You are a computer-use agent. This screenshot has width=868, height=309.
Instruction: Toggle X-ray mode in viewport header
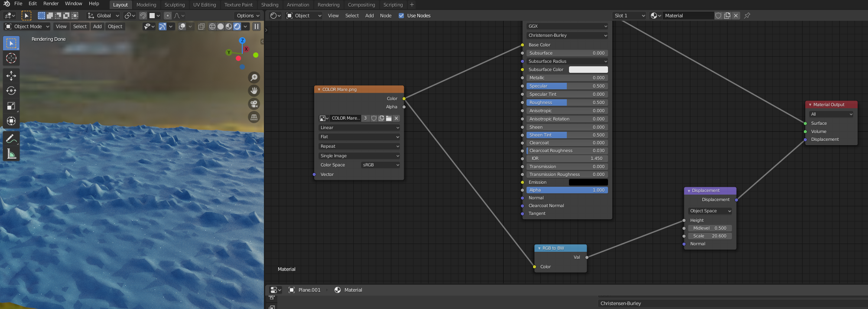point(202,26)
